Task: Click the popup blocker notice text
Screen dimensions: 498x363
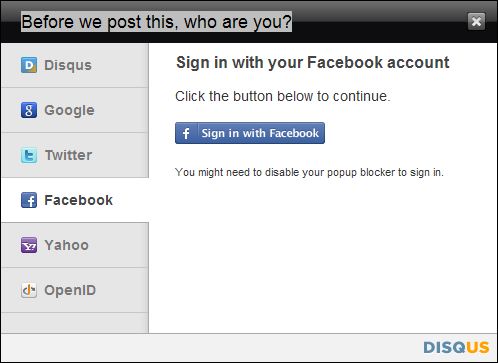Action: (309, 172)
